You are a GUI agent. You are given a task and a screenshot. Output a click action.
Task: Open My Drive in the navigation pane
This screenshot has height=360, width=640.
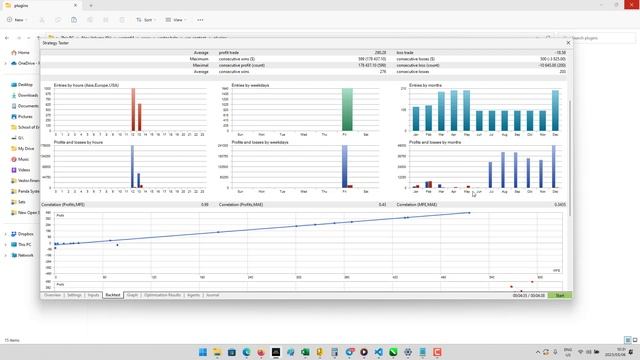23,149
